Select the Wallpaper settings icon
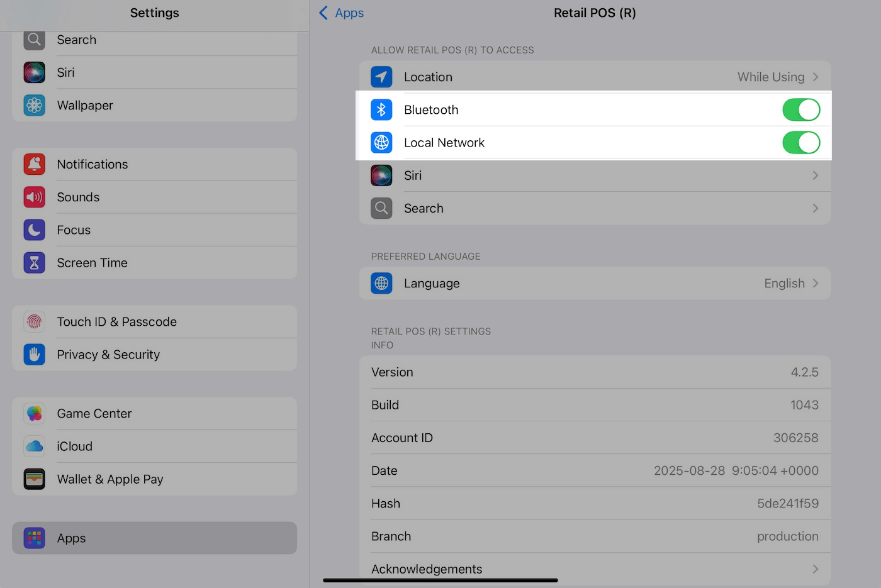 point(34,105)
